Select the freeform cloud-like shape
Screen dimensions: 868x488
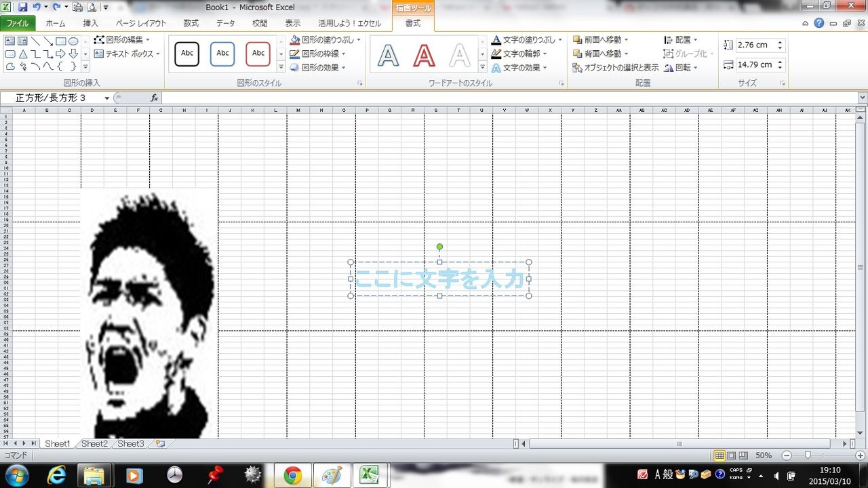tap(10, 66)
